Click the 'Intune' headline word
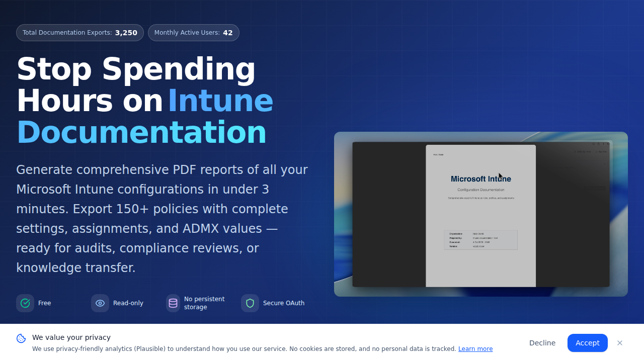The width and height of the screenshot is (644, 362). pyautogui.click(x=220, y=101)
